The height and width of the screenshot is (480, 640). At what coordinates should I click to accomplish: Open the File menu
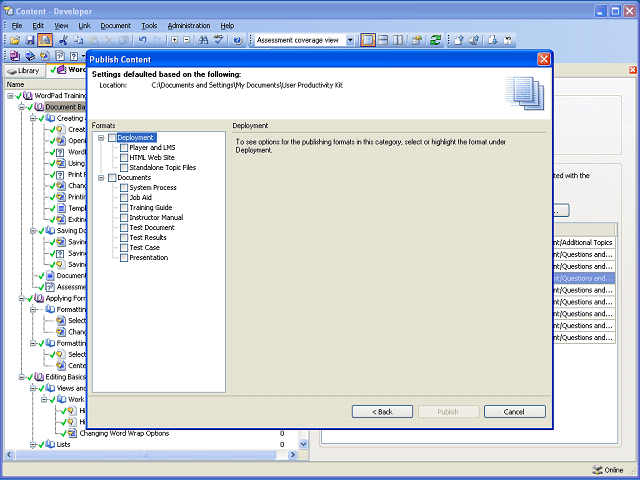[x=17, y=26]
